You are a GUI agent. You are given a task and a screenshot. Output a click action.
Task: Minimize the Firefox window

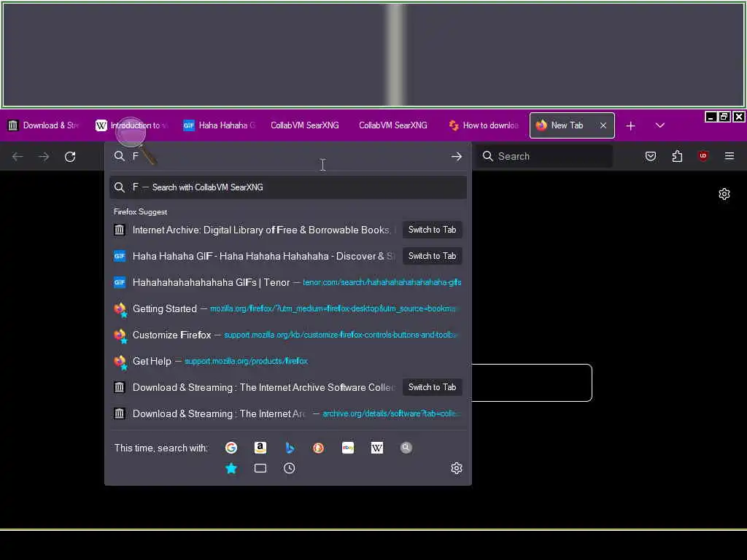point(711,117)
